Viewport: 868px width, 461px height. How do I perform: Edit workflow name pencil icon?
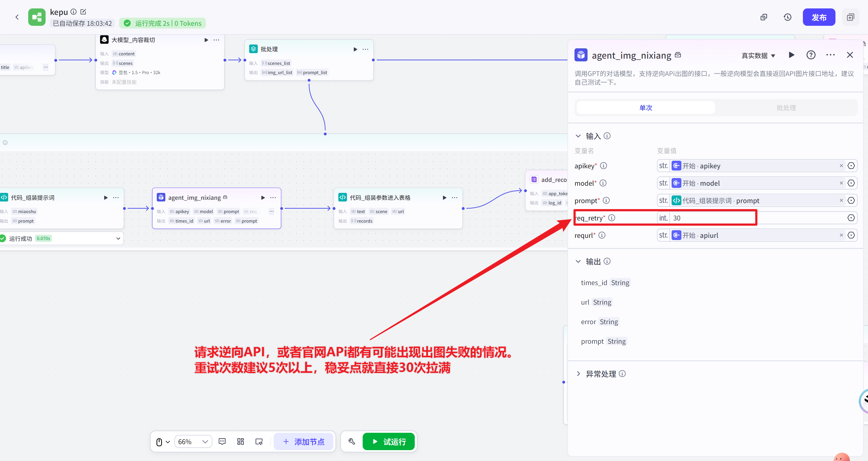[x=83, y=12]
